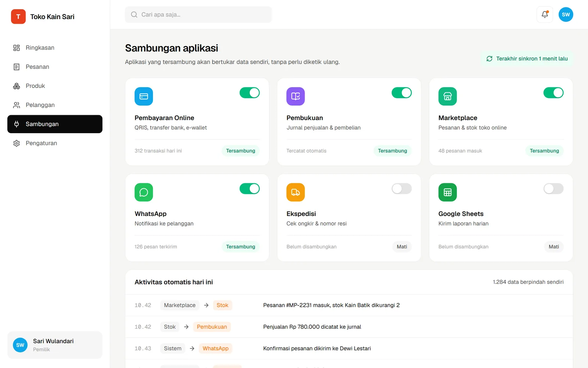This screenshot has width=588, height=368.
Task: Open the Produk page
Action: point(55,86)
